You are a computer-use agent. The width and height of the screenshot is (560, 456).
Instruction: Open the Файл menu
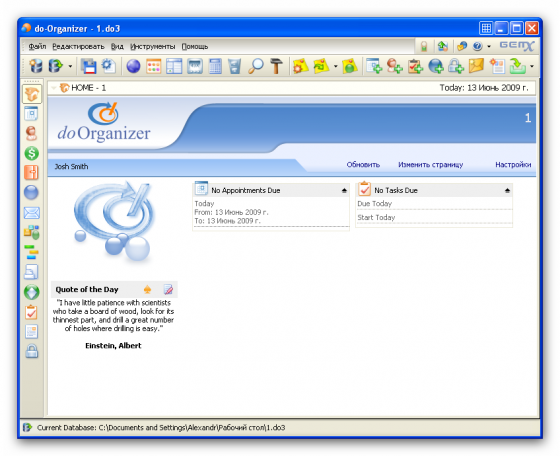pyautogui.click(x=37, y=46)
